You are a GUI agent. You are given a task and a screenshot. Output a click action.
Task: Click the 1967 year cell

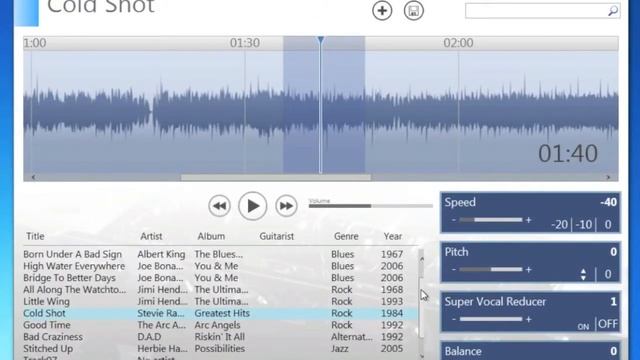[x=392, y=254]
